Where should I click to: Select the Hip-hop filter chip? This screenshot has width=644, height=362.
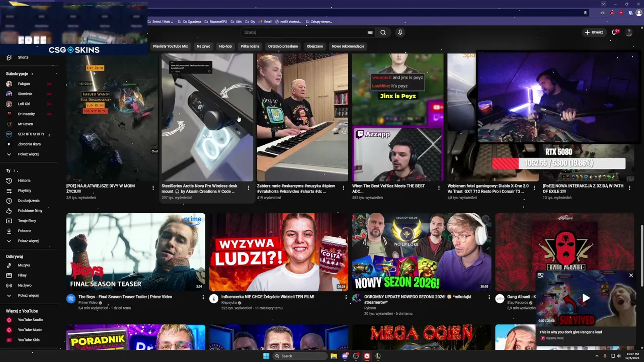tap(225, 46)
